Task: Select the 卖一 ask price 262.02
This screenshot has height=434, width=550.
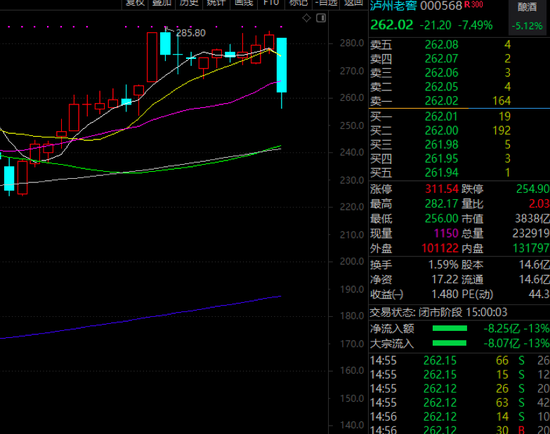Action: pyautogui.click(x=442, y=101)
